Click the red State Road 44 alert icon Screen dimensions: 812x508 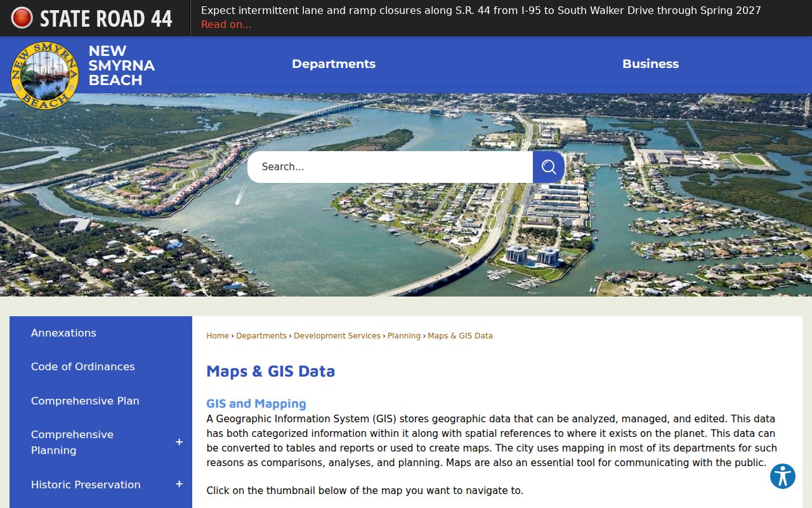[x=22, y=18]
